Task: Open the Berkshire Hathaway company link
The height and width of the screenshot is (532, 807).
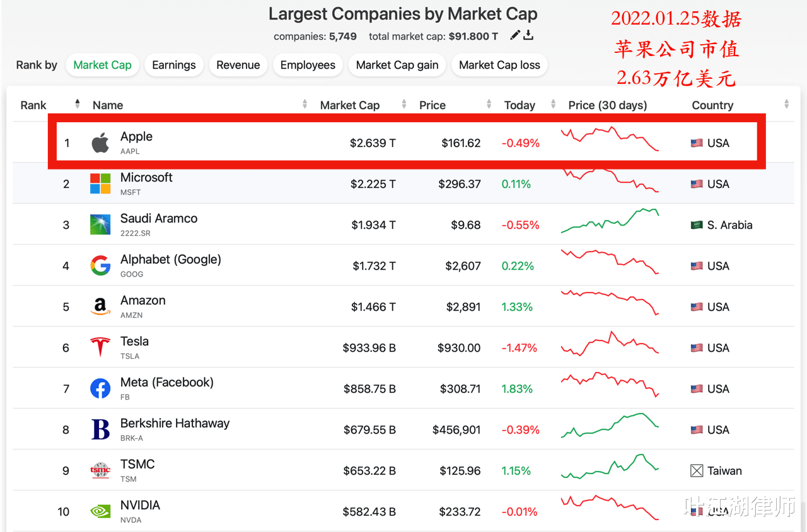Action: (175, 424)
